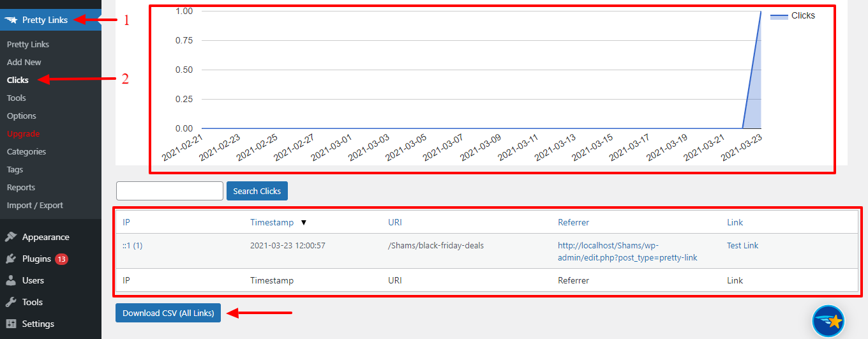The image size is (868, 339).
Task: Open the Test Link entry
Action: tap(743, 246)
